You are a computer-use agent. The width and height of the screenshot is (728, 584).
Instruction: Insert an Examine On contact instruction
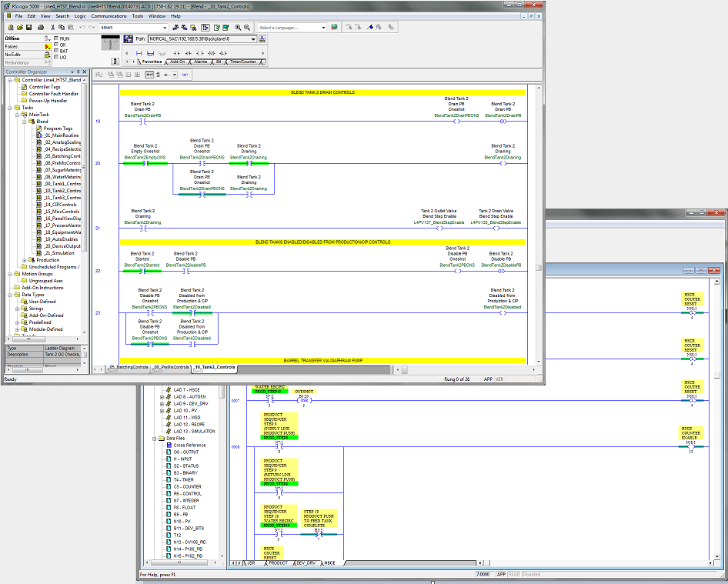[176, 53]
